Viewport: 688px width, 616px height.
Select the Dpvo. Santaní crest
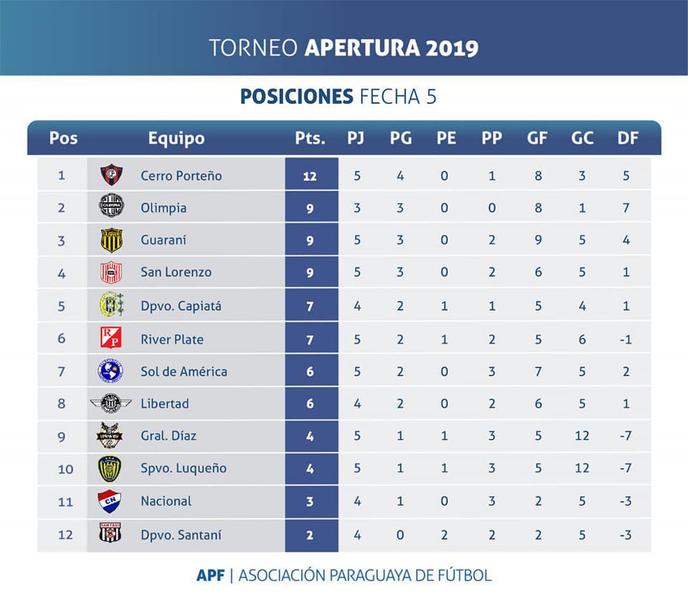point(110,533)
